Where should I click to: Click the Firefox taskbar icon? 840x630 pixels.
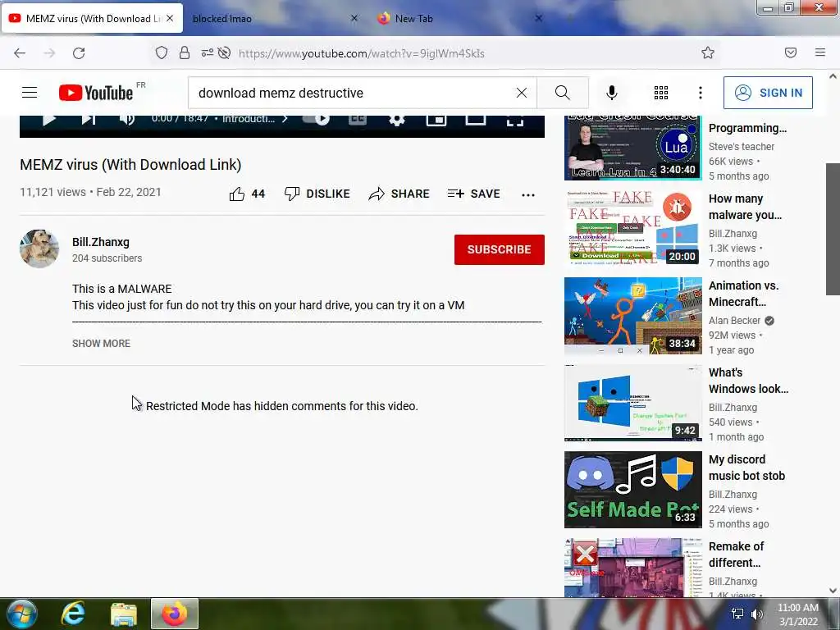175,614
